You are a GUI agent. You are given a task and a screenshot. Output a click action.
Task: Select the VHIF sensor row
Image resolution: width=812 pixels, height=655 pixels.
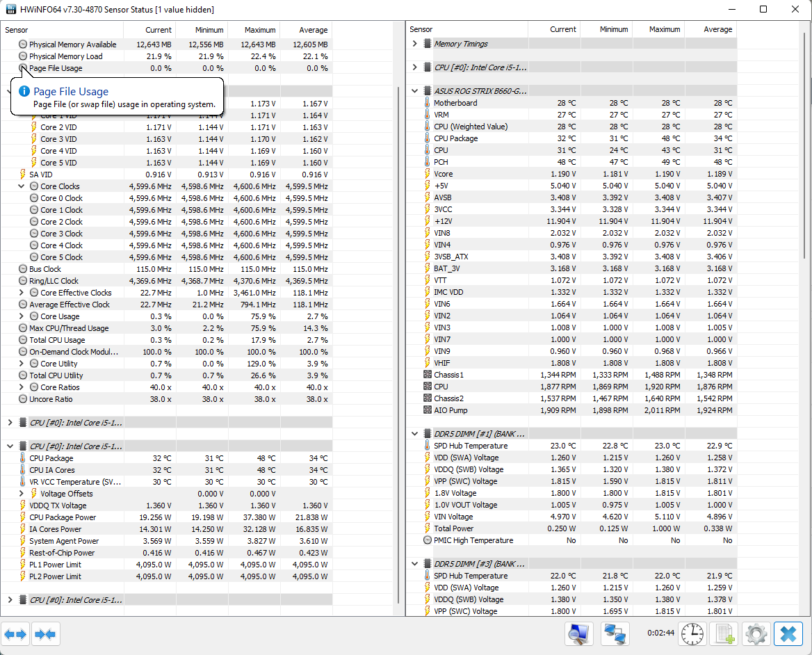click(x=571, y=363)
